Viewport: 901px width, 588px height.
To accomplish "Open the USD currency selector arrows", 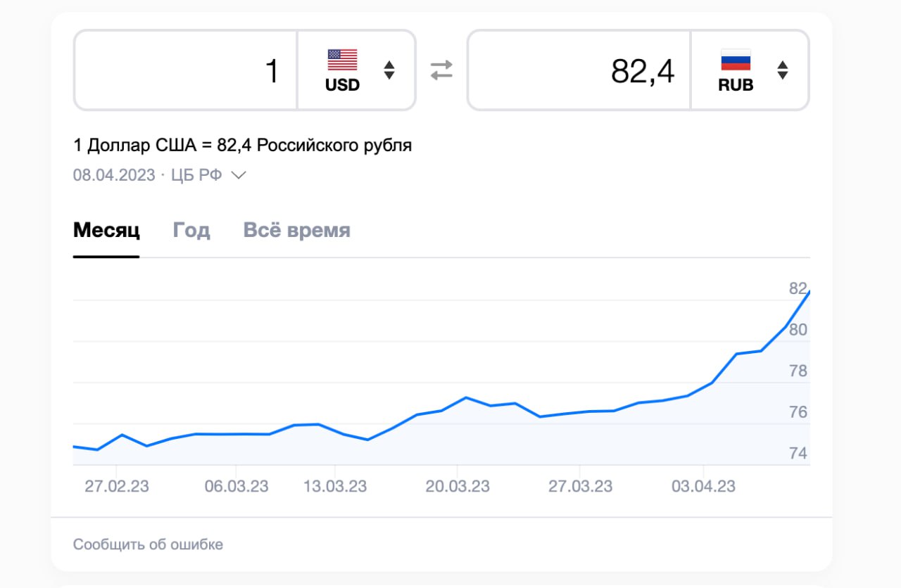I will [x=389, y=70].
